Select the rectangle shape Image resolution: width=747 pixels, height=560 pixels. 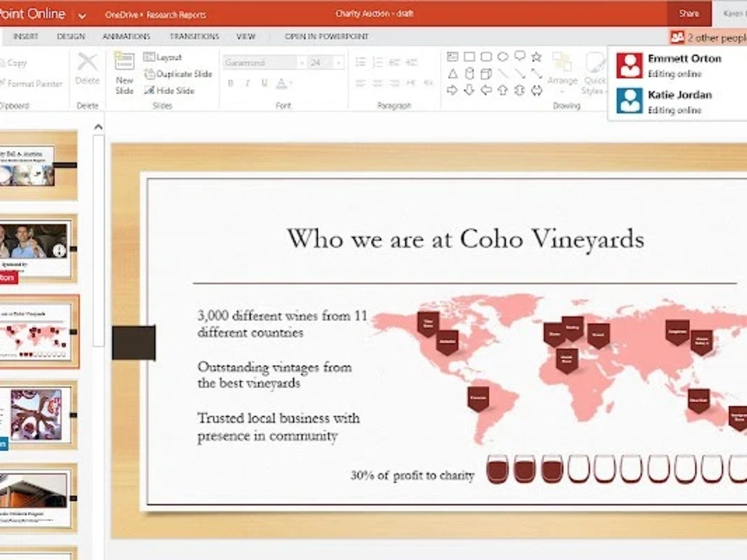469,57
